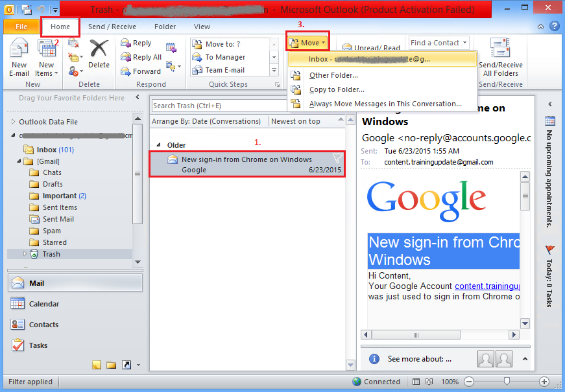This screenshot has height=392, width=565.
Task: Click Arrange By: Date (Conversations) header
Action: (x=206, y=121)
